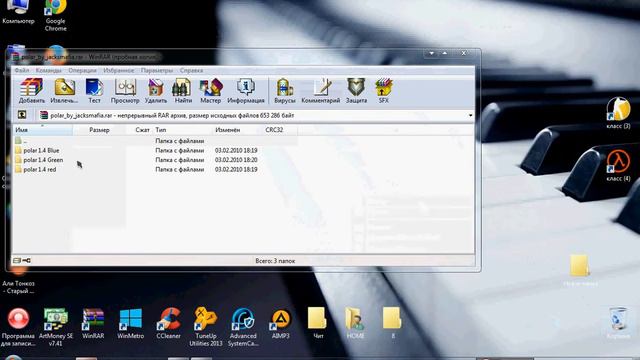The image size is (640, 360).
Task: Click the SFX toolbar icon
Action: pos(384,90)
